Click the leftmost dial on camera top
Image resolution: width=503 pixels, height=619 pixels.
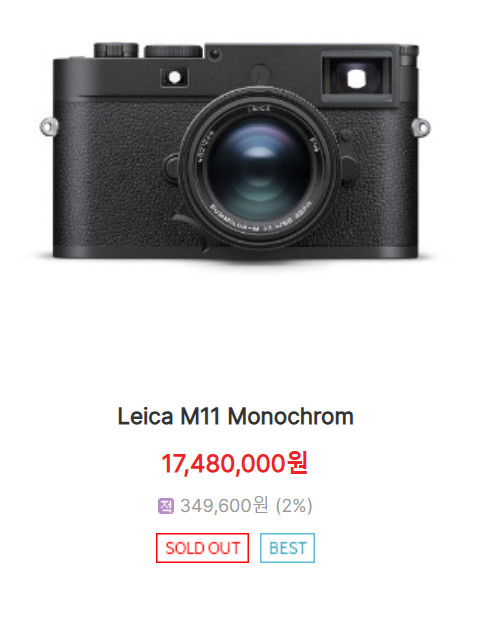tap(116, 50)
